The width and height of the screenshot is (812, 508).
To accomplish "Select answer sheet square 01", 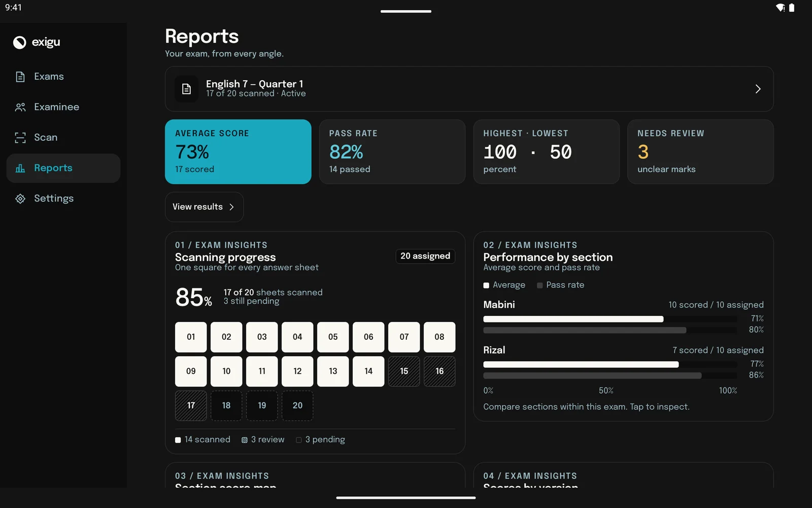I will click(191, 337).
